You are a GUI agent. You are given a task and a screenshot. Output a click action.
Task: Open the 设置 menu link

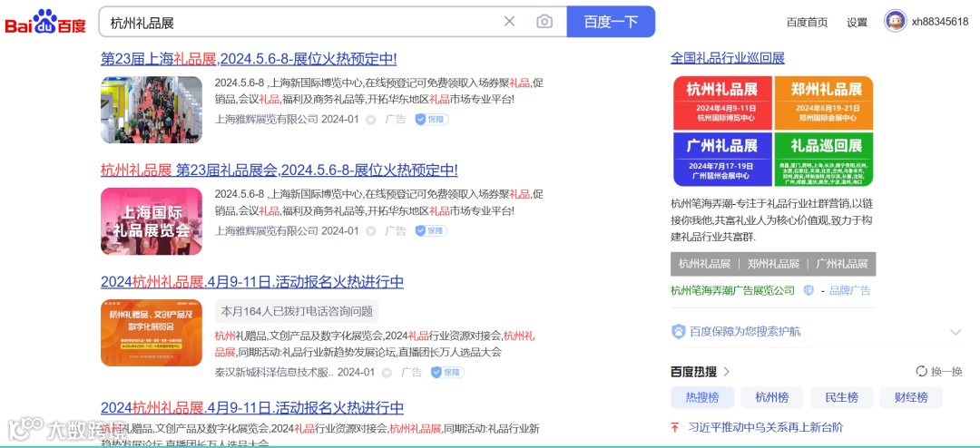click(857, 23)
